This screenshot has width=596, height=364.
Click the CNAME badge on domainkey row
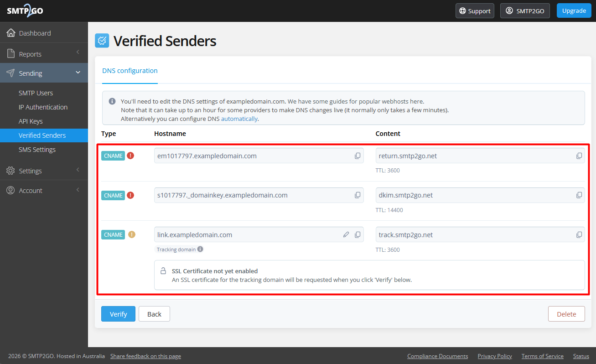pyautogui.click(x=113, y=195)
